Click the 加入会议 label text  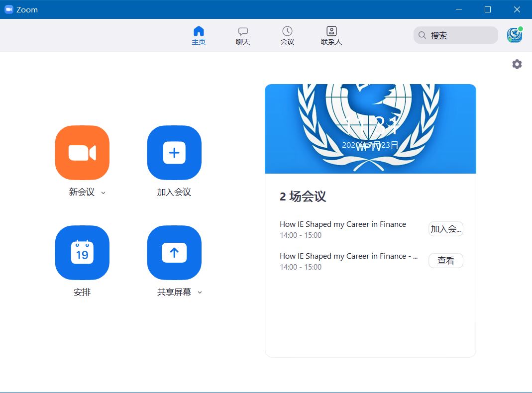pos(174,192)
